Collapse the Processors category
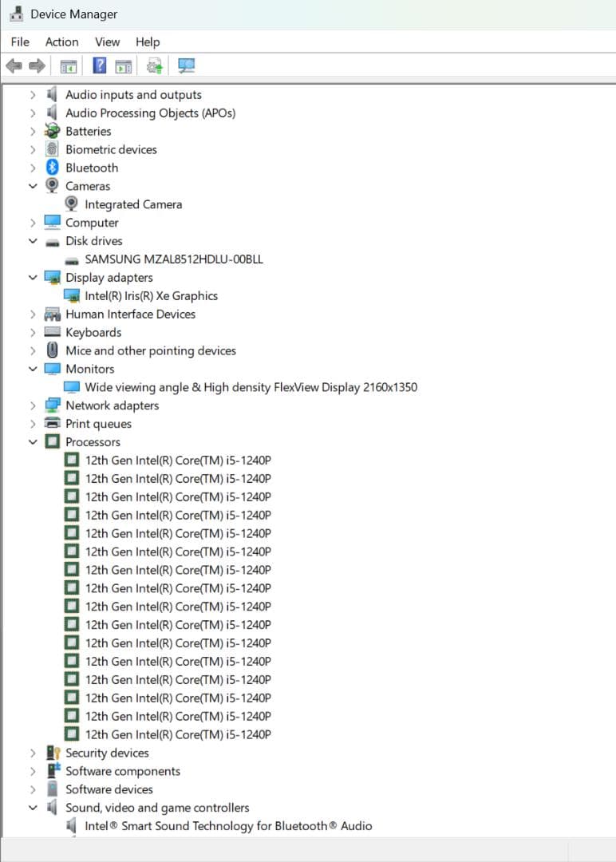 click(x=33, y=442)
